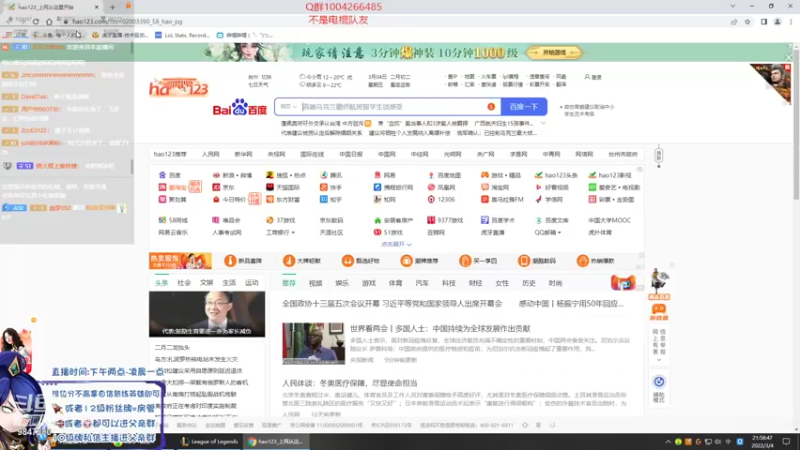Click the hao123 logo
Viewport: 800px width, 450px height.
tap(179, 87)
